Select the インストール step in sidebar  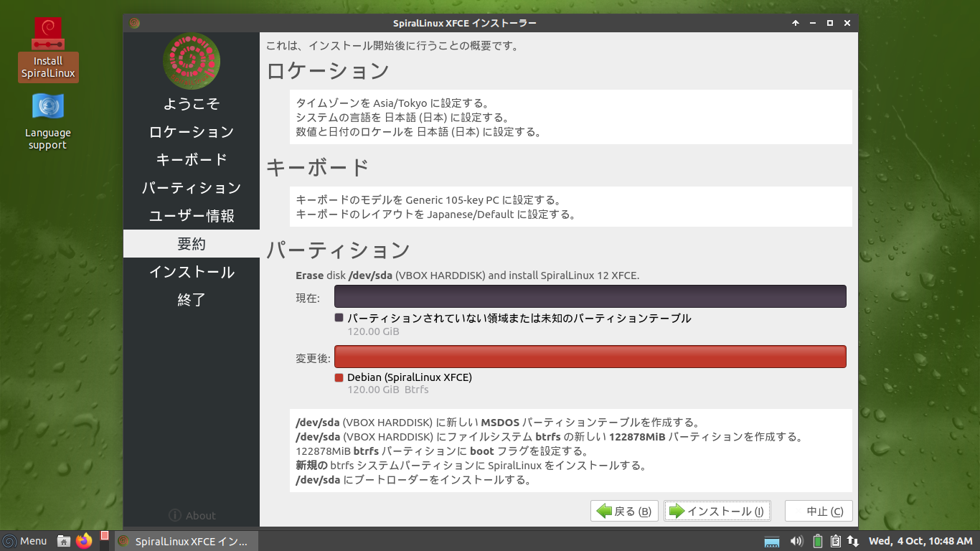click(x=192, y=272)
